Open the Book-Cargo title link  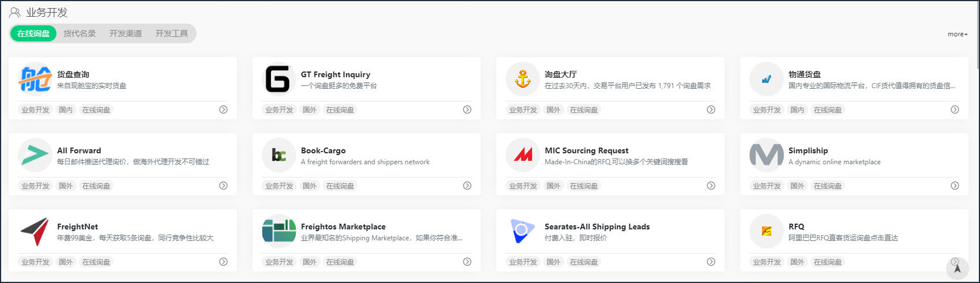(x=323, y=150)
